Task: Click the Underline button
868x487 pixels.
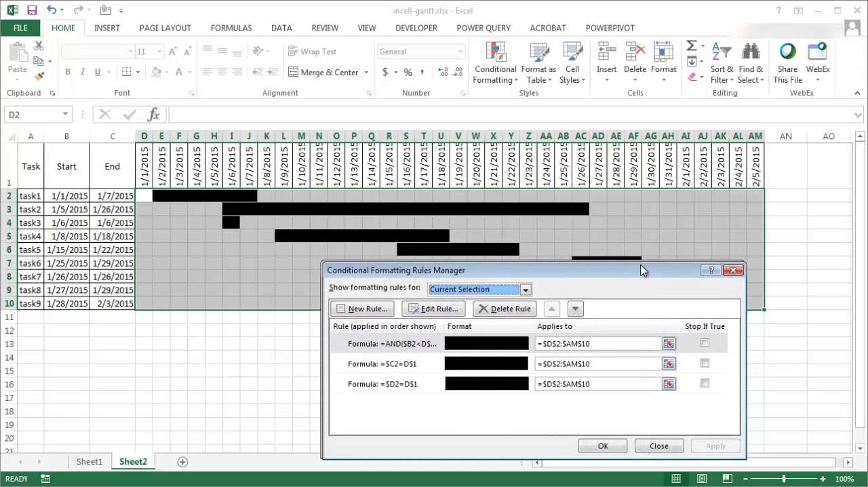Action: pyautogui.click(x=98, y=72)
